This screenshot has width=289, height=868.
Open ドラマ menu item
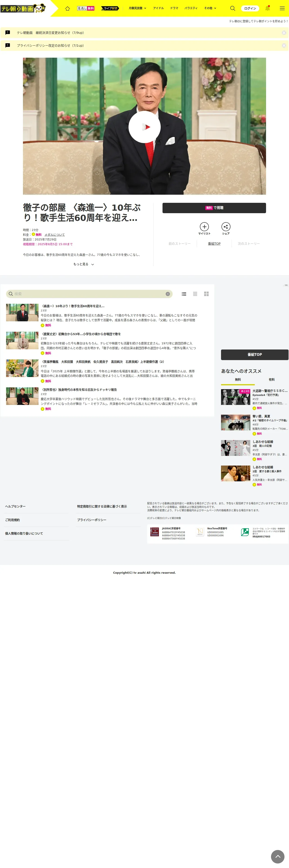174,8
